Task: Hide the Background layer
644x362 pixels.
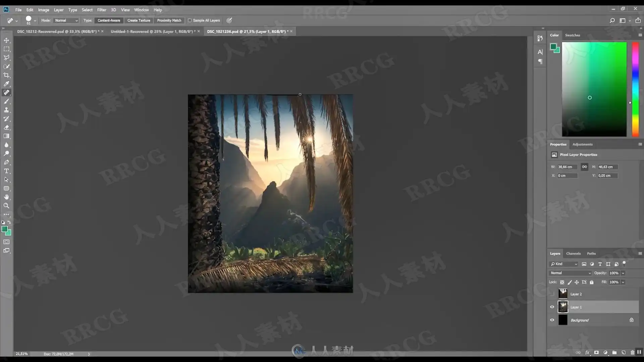Action: click(x=552, y=320)
